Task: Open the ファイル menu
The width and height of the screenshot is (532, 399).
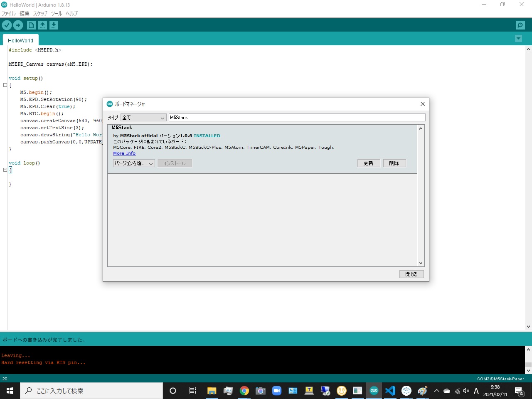Action: click(9, 13)
